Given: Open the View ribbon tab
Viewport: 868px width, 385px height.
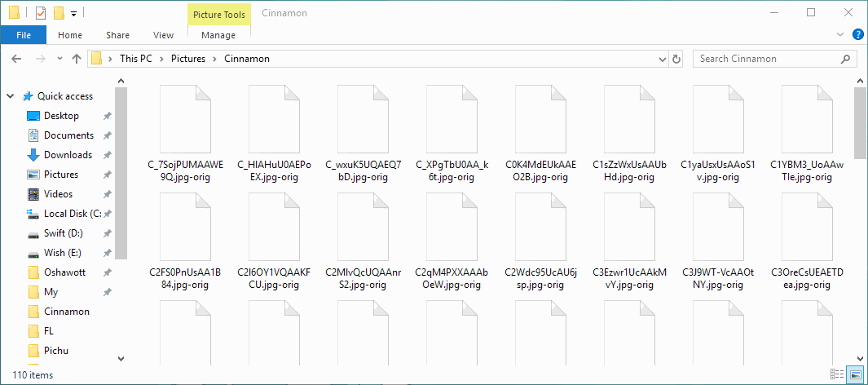Looking at the screenshot, I should (163, 35).
